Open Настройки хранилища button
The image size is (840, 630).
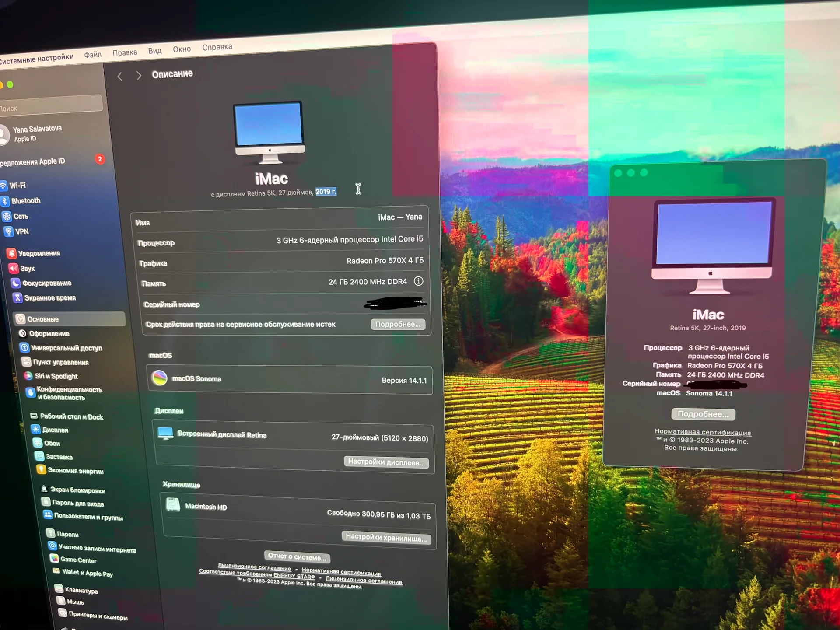click(x=386, y=538)
